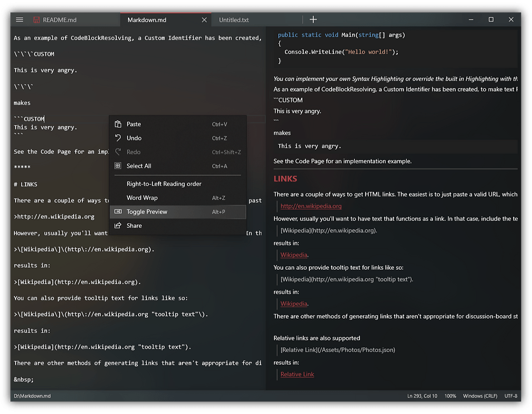Switch to the Untitled.txt tab
The height and width of the screenshot is (414, 532).
234,20
